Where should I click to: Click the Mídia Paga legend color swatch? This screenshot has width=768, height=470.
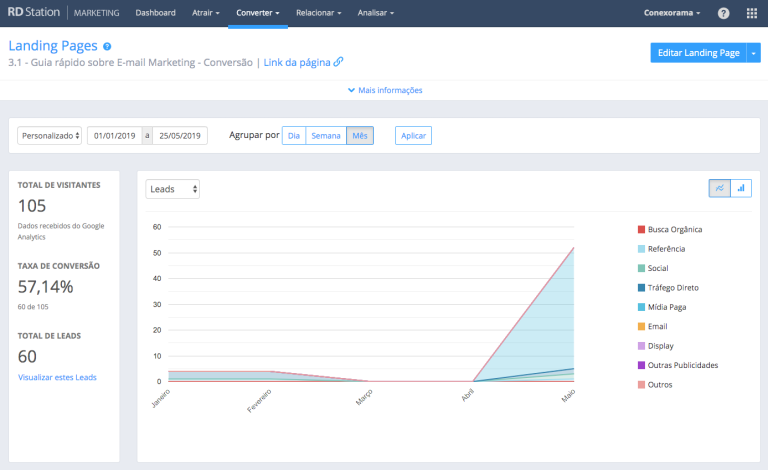click(641, 307)
